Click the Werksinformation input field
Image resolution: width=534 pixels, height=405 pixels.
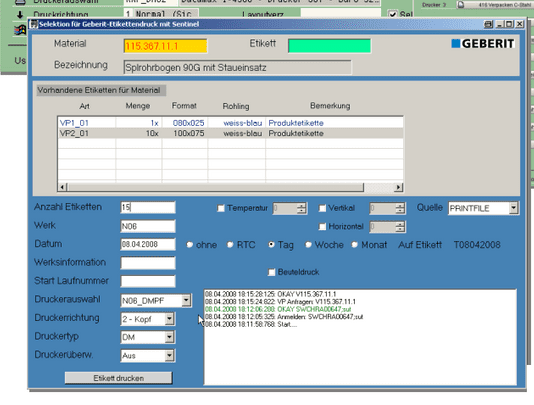[148, 263]
